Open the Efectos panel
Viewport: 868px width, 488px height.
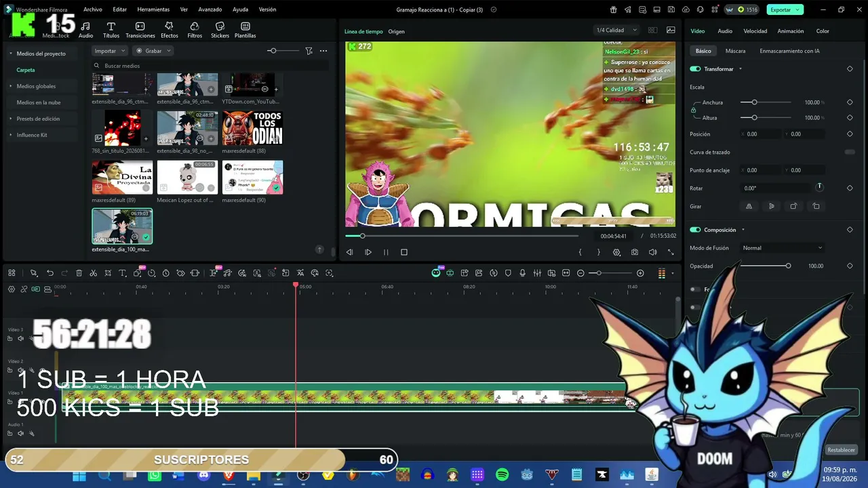click(x=170, y=30)
